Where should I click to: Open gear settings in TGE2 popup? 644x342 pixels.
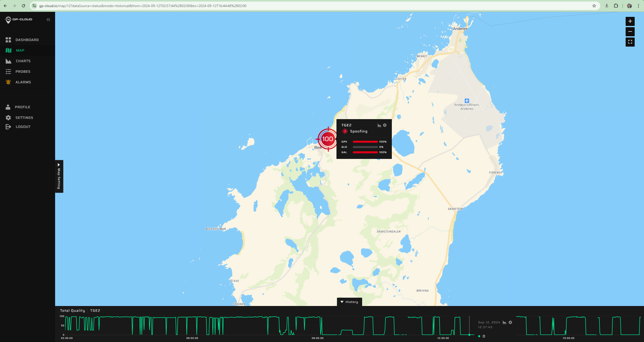tap(385, 125)
